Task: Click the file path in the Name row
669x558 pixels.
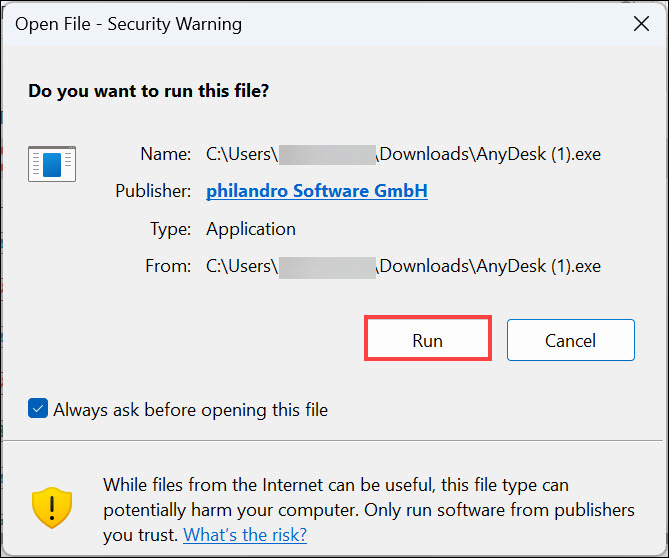Action: (x=403, y=154)
